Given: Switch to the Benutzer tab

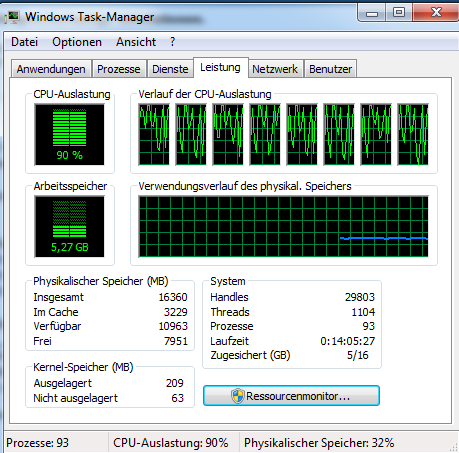Looking at the screenshot, I should (330, 69).
